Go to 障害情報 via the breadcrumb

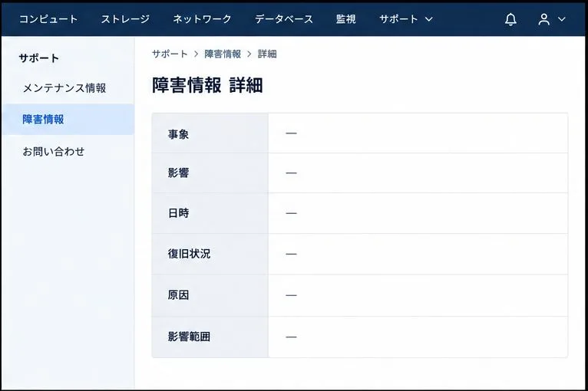click(x=223, y=54)
